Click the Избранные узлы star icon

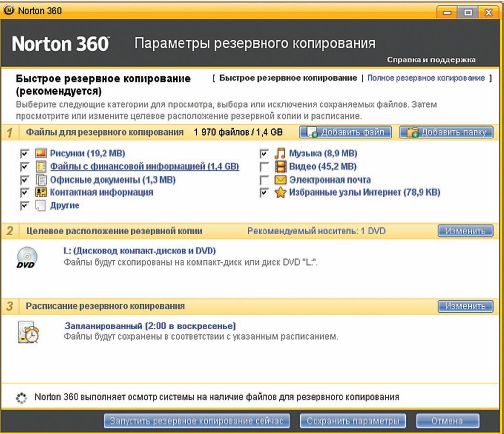[280, 192]
